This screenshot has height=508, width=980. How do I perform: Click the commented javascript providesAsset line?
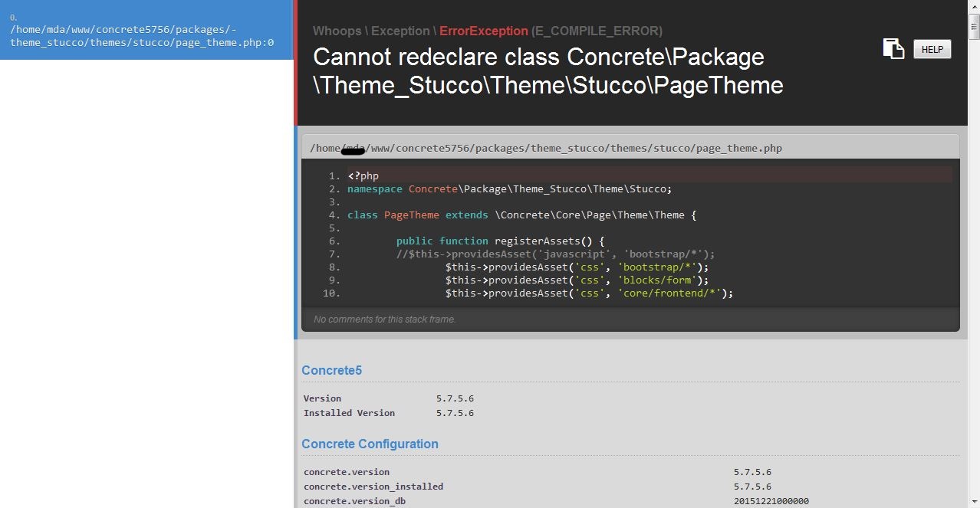(555, 254)
